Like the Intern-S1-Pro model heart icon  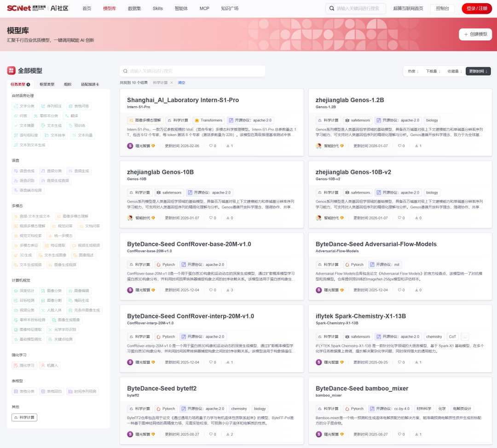[211, 146]
